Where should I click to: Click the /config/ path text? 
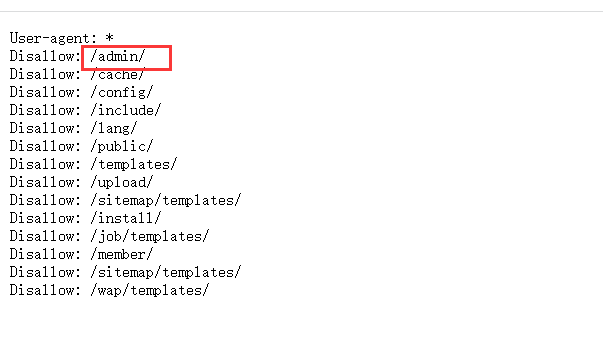(122, 93)
